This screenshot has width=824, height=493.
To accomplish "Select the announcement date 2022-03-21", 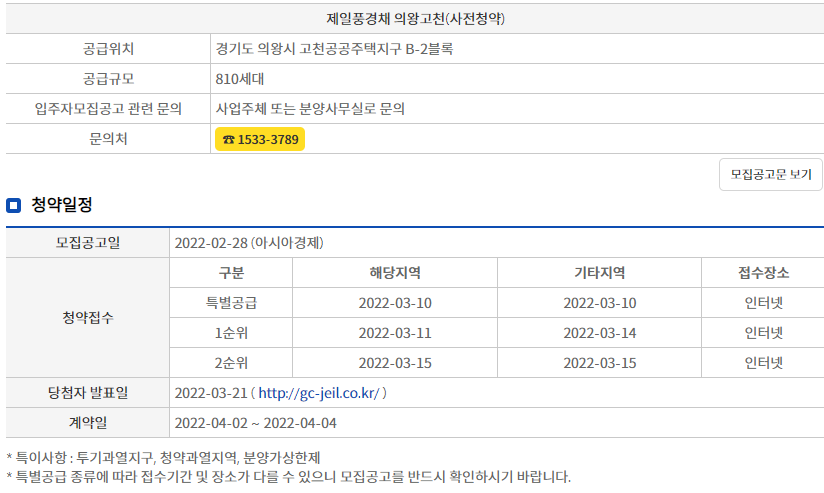I will click(211, 393).
